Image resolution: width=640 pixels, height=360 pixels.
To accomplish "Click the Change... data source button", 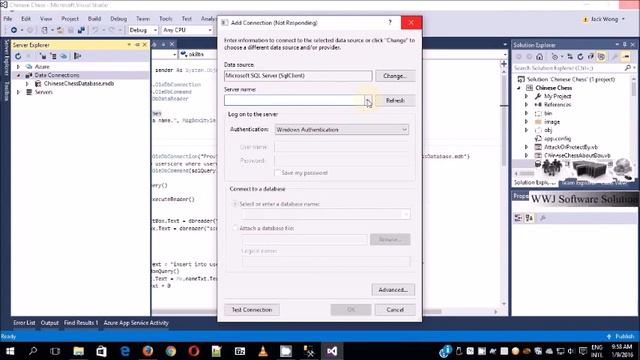I will (395, 76).
